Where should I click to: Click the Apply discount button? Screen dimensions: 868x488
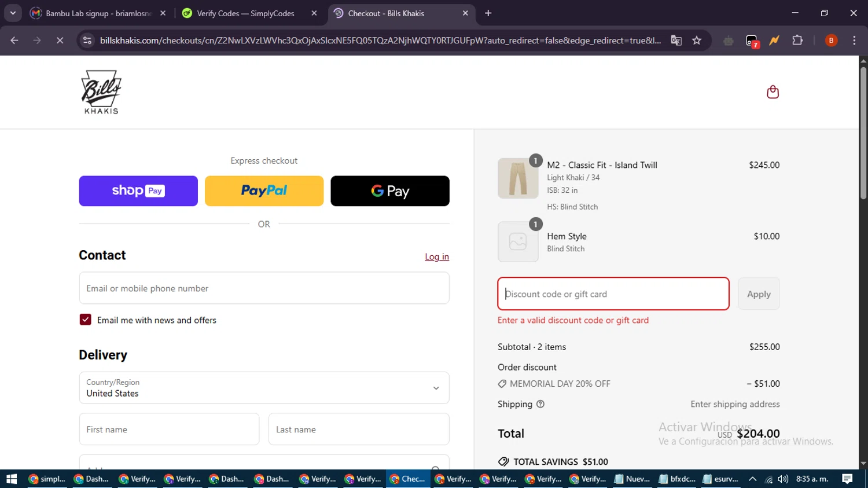pyautogui.click(x=759, y=294)
